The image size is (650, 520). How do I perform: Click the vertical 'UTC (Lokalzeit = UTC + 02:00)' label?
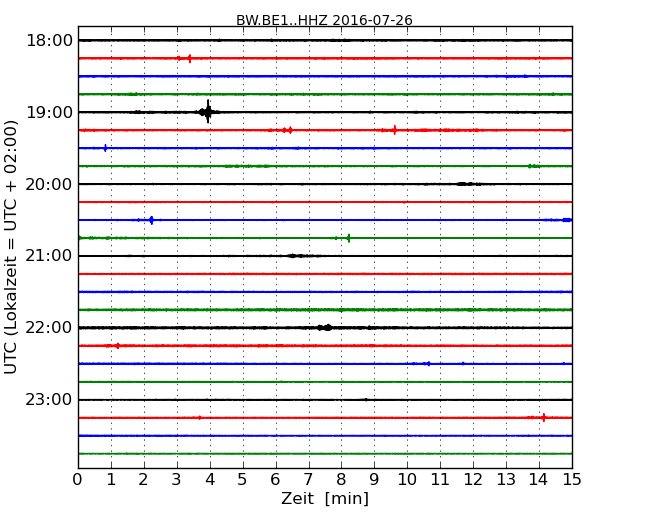pos(11,247)
